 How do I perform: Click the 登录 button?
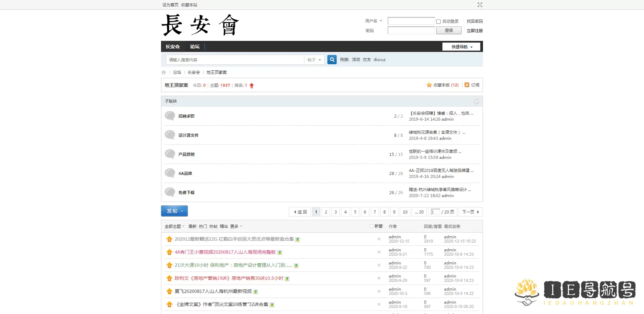(448, 30)
